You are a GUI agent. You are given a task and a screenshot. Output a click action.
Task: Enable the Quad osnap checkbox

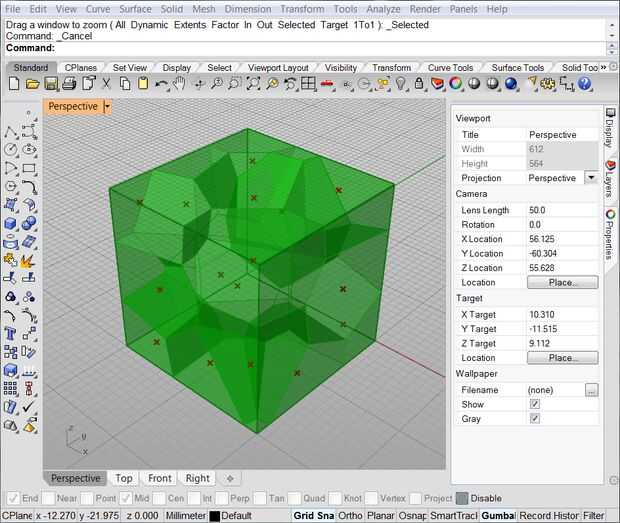pos(295,498)
